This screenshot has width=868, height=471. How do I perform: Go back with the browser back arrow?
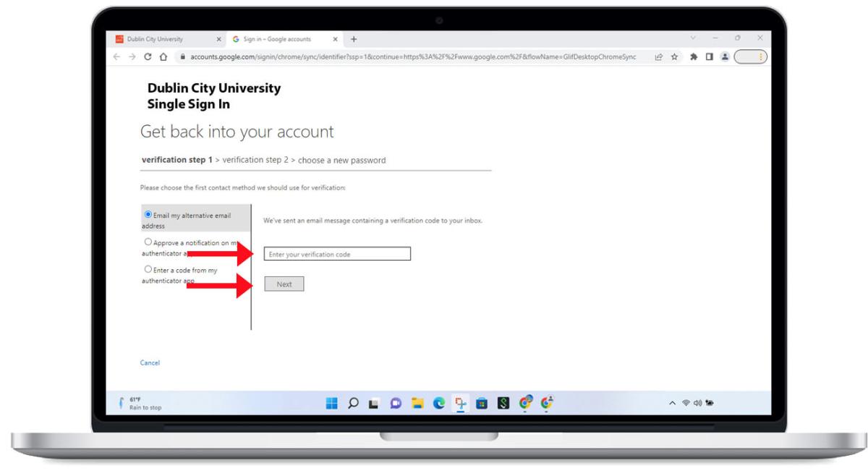coord(118,56)
